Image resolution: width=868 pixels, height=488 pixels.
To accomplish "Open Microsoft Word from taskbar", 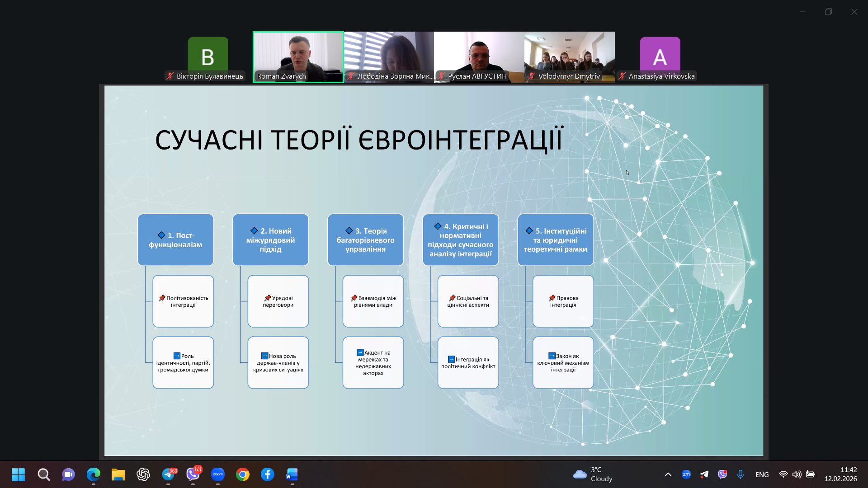I will click(292, 474).
